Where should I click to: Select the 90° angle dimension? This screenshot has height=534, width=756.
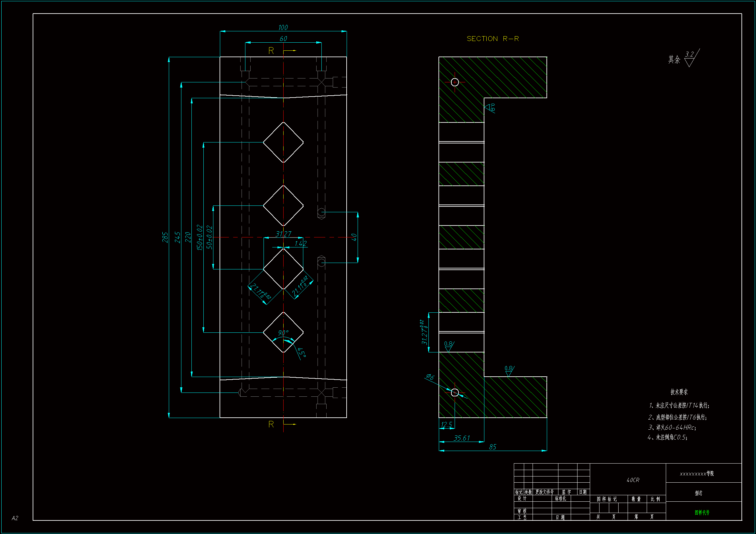[283, 333]
